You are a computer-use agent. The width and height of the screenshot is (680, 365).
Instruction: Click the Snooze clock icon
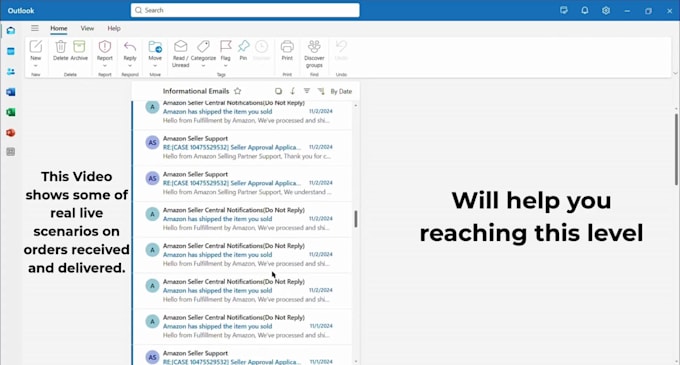tap(262, 46)
